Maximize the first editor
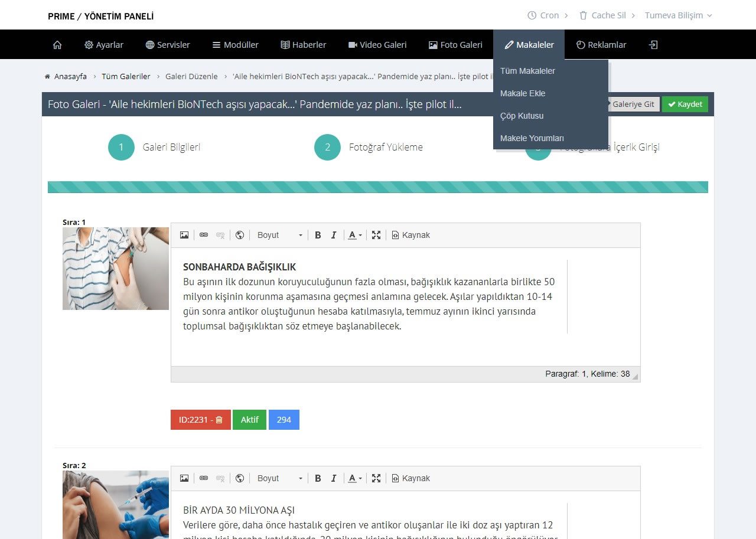This screenshot has width=756, height=539. point(376,235)
